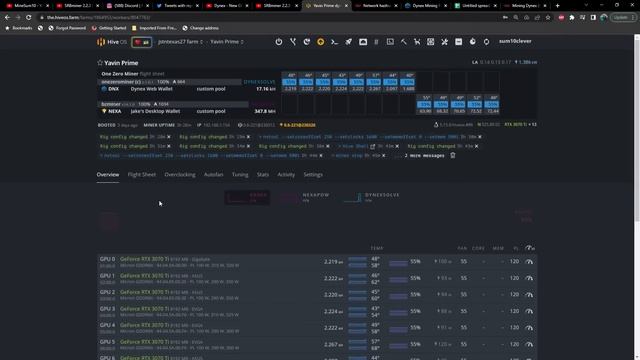Image resolution: width=640 pixels, height=360 pixels.
Task: Click the rocket flight sheet icon
Action: pyautogui.click(x=349, y=42)
